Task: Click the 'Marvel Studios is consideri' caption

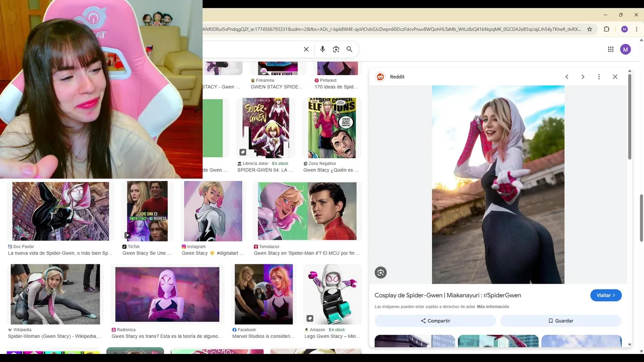Action: (264, 336)
